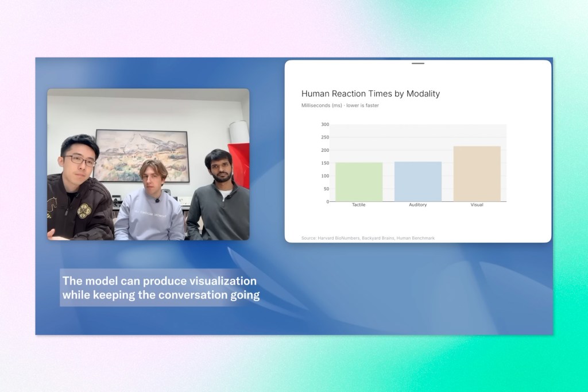Click the source line mentioning Harvard BioNumbers
Image resolution: width=588 pixels, height=392 pixels.
(368, 238)
